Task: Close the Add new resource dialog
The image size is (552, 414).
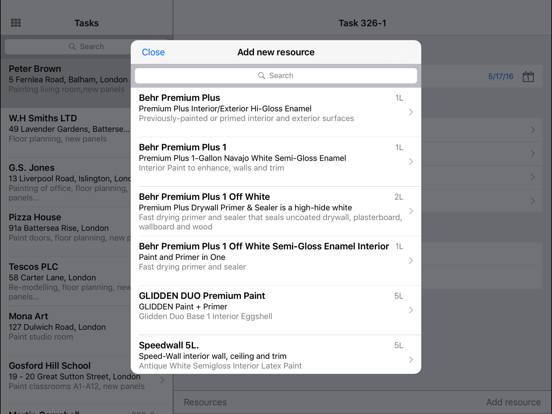Action: click(x=153, y=52)
